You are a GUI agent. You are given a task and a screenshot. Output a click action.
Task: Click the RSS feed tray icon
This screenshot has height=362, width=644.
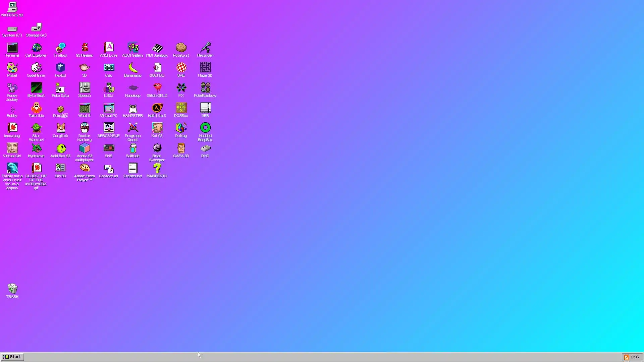[626, 357]
